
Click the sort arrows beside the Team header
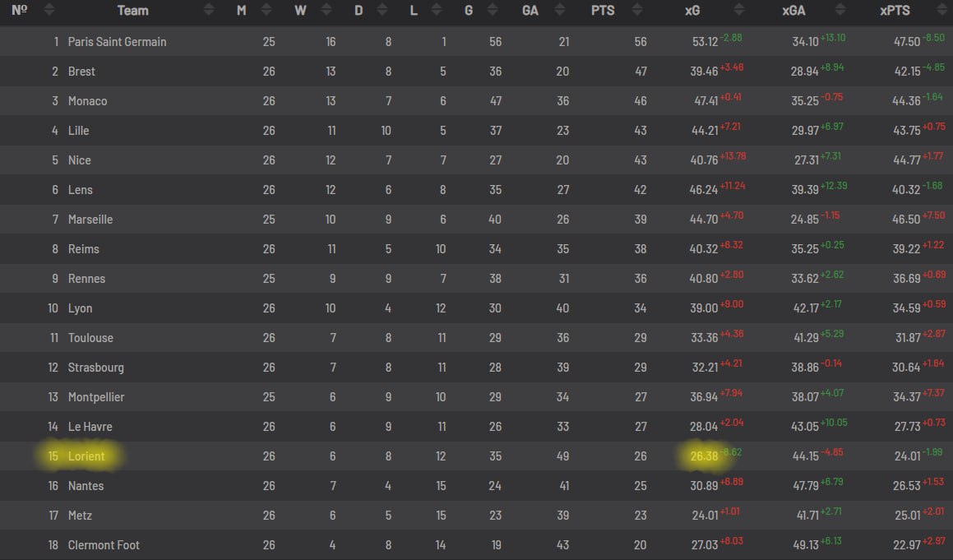point(209,11)
